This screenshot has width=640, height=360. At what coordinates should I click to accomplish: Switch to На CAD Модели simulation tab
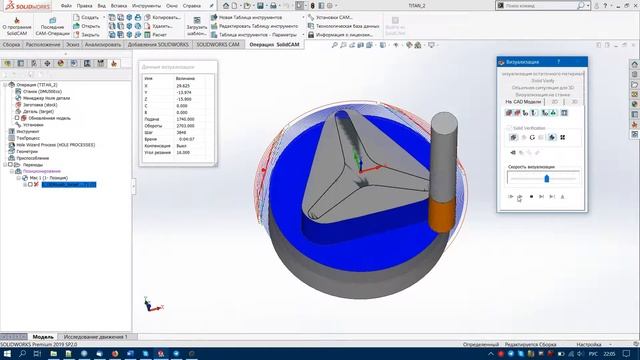(x=523, y=102)
